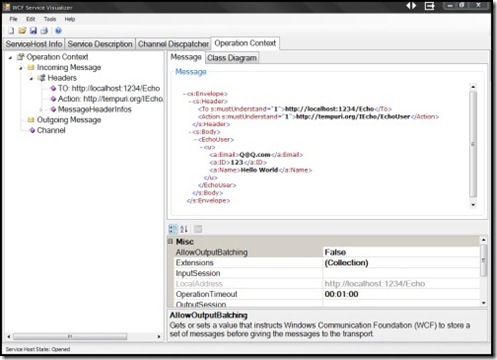The width and height of the screenshot is (497, 360).
Task: Click the Print toolbar icon
Action: click(44, 31)
